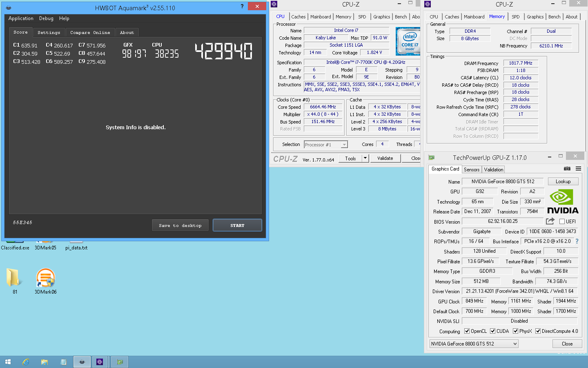The height and width of the screenshot is (368, 588).
Task: Click the total score 429940 in Aquamark
Action: click(224, 52)
